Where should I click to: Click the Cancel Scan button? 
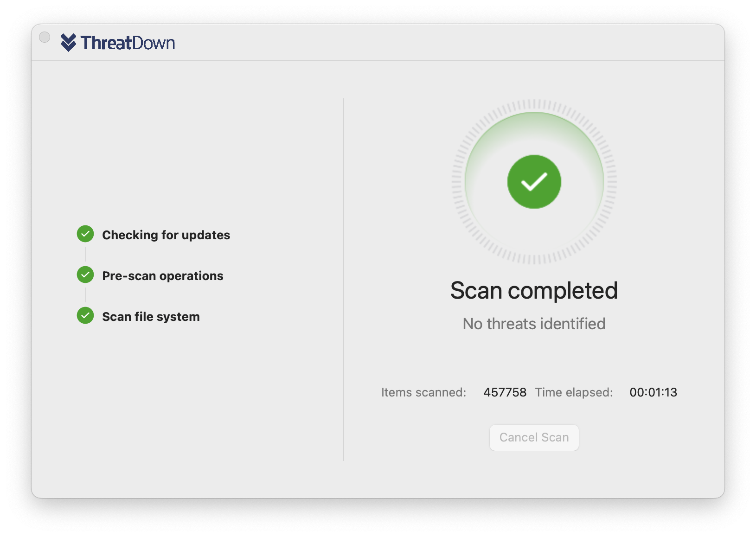tap(534, 437)
